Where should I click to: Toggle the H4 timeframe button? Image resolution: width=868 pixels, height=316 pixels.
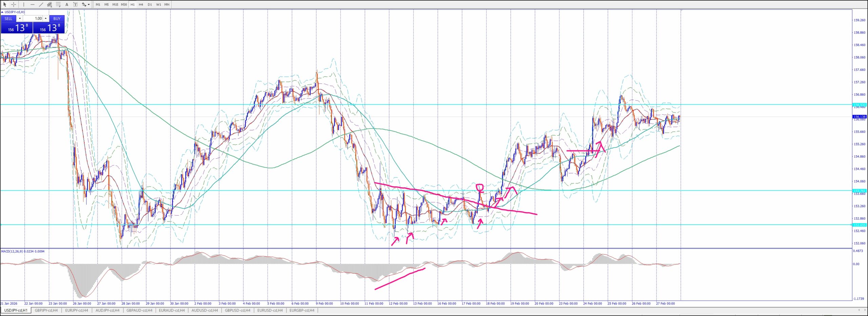pos(141,4)
